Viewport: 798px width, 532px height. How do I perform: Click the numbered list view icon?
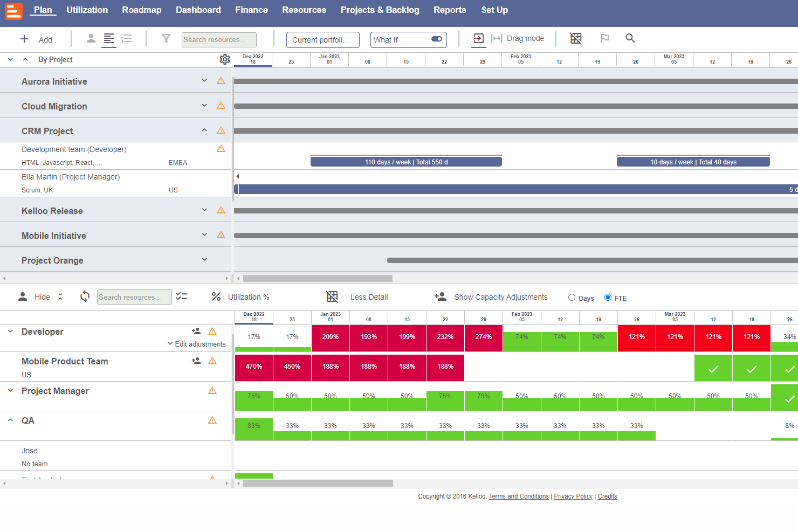point(126,38)
